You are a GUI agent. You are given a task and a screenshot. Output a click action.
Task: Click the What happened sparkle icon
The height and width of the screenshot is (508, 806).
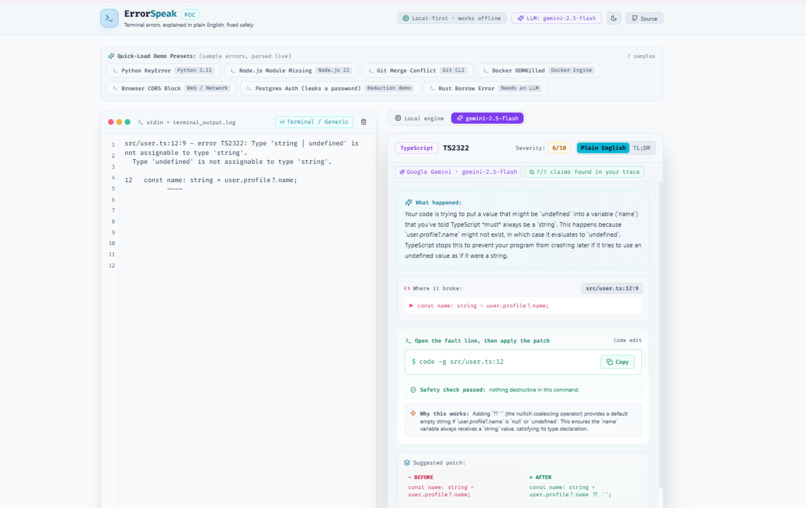(409, 202)
